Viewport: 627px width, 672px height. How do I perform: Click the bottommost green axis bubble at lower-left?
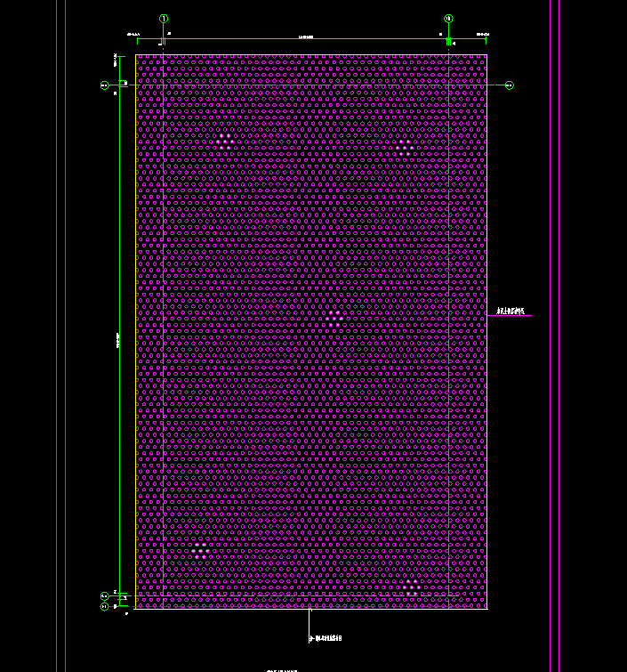pyautogui.click(x=104, y=606)
